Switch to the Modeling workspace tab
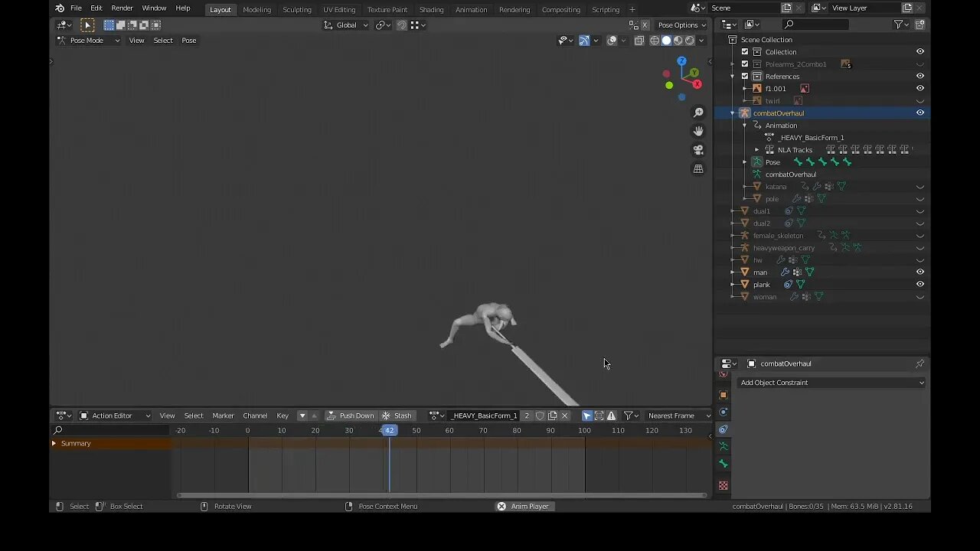 [x=256, y=9]
